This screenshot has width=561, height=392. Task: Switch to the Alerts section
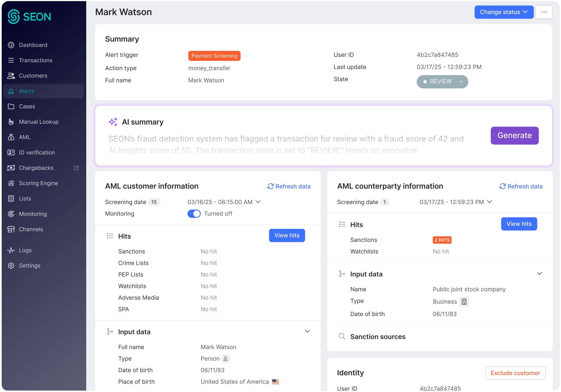point(27,91)
